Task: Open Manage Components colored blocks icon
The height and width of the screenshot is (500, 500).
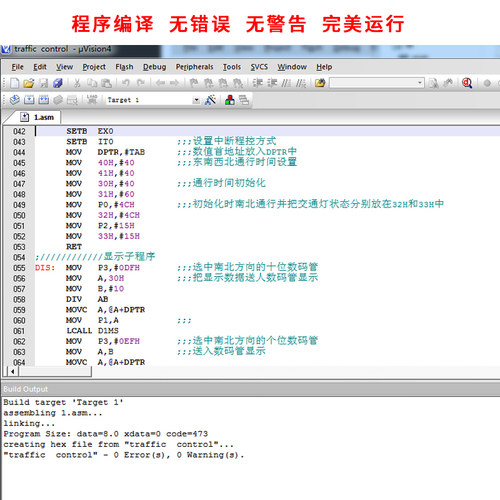Action: (230, 100)
